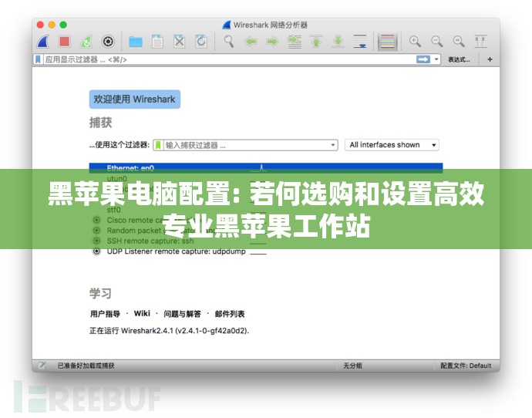Zoom in on main window text
The width and height of the screenshot is (532, 418).
click(415, 42)
